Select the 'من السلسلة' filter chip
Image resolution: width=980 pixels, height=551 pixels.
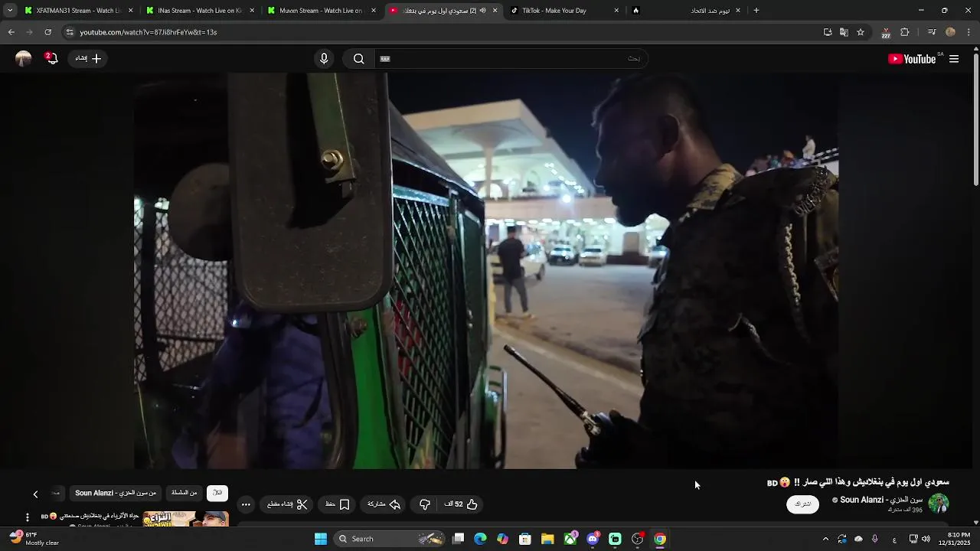tap(185, 493)
